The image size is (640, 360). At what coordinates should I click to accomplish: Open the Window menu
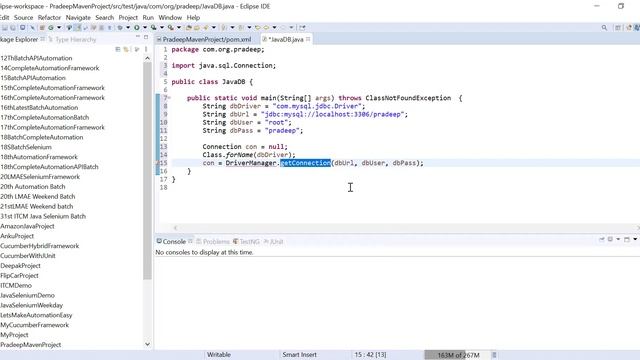(x=170, y=18)
